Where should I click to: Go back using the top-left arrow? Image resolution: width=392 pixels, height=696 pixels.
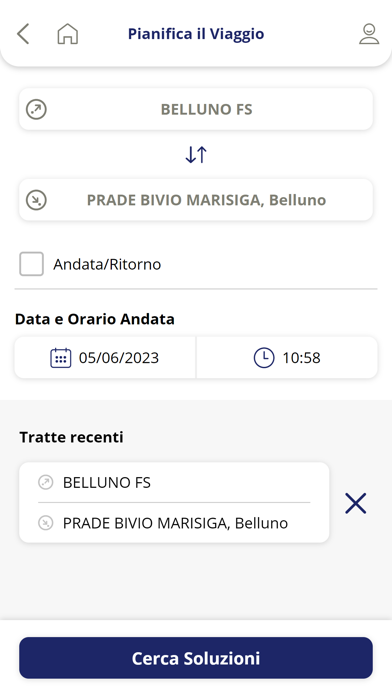(23, 34)
